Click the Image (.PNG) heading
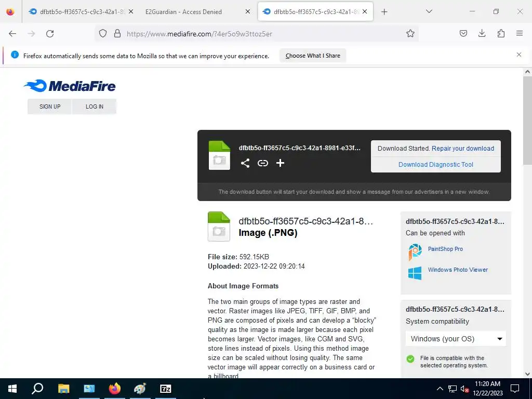 pyautogui.click(x=268, y=233)
